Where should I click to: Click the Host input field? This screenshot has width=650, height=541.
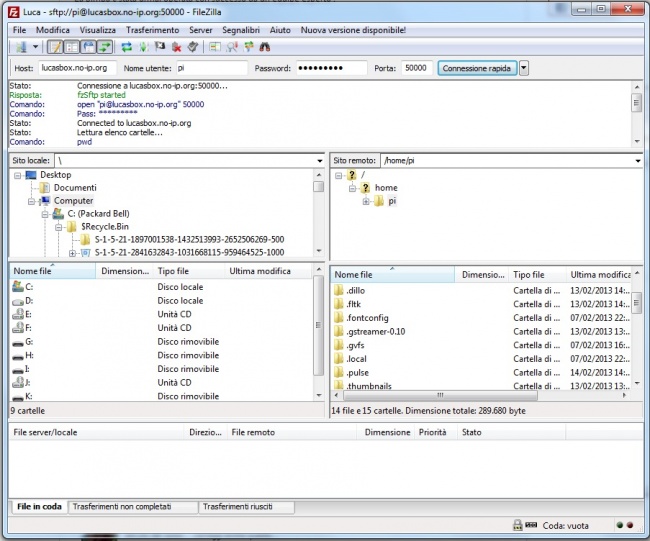(78, 68)
